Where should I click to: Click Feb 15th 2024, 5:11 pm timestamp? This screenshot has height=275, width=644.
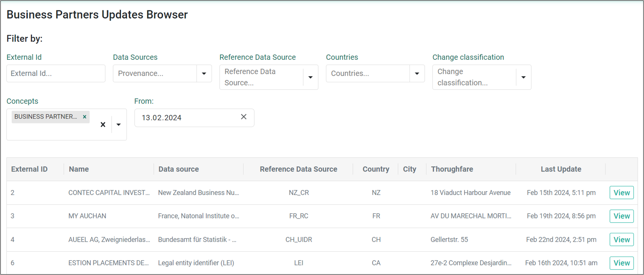click(561, 193)
